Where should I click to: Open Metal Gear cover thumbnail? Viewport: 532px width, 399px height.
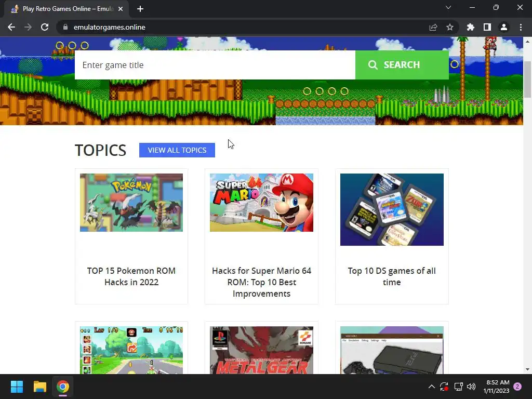[262, 350]
